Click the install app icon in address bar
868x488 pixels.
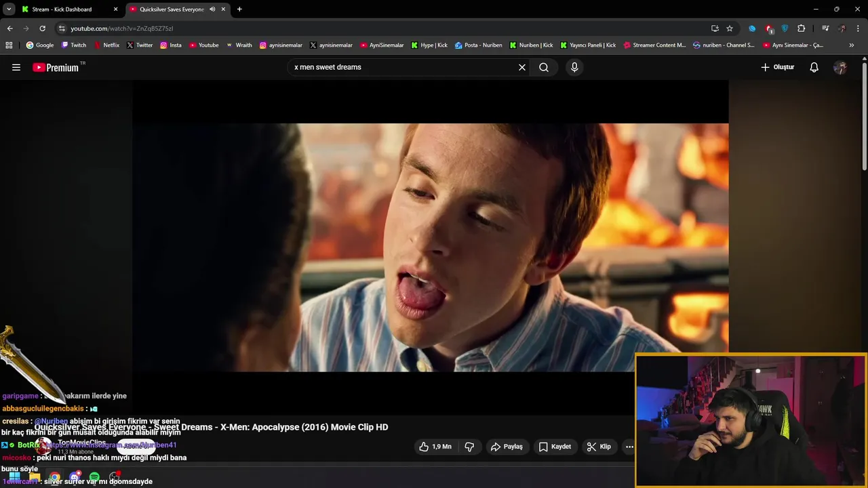click(715, 28)
